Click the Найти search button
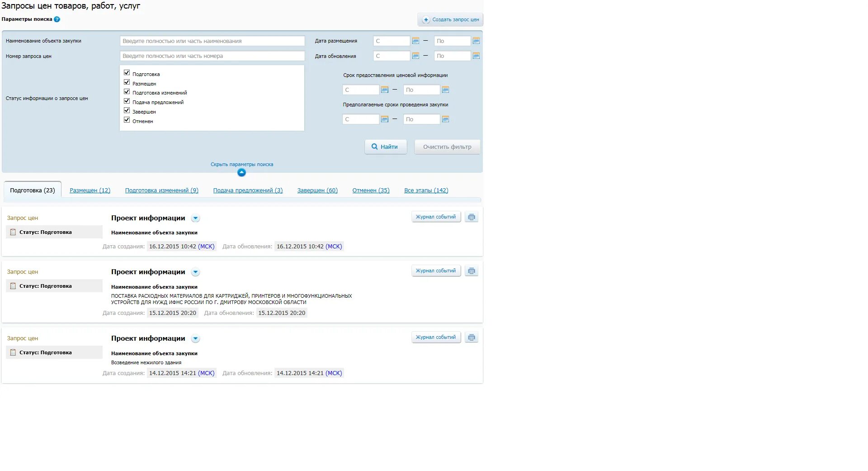 coord(386,147)
